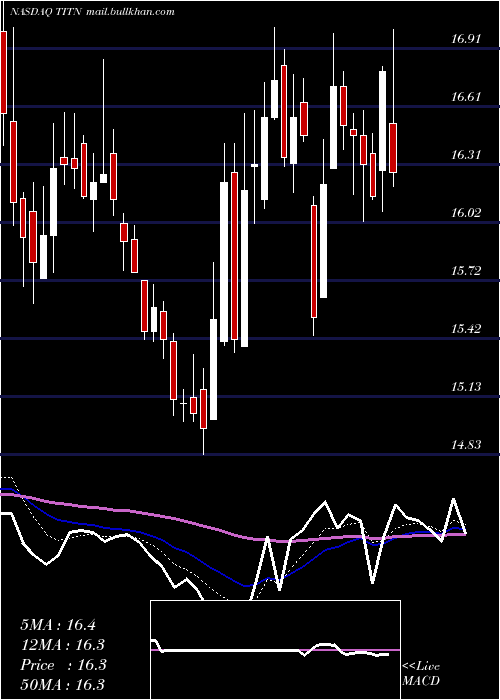The width and height of the screenshot is (500, 700).
Task: Click the 16.91 price axis label
Action: click(466, 39)
